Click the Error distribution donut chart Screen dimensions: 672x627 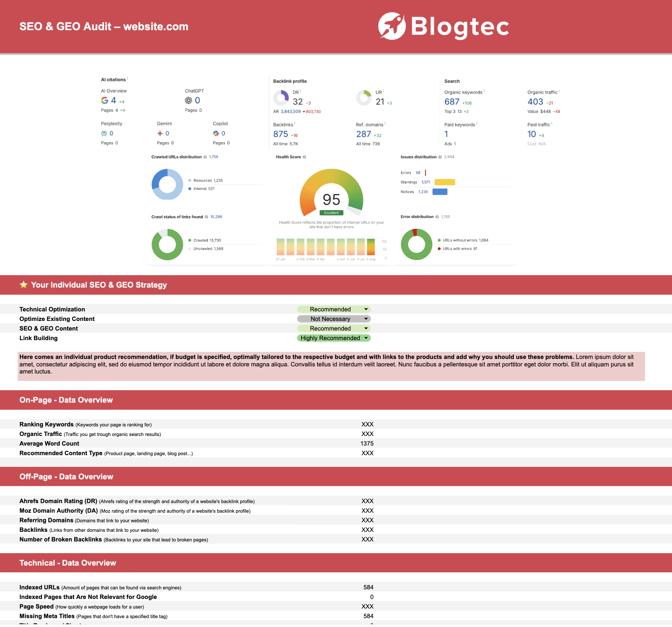(x=417, y=244)
